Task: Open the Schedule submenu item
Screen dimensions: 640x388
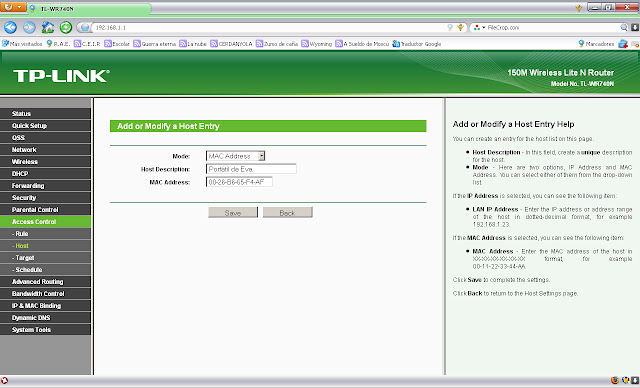Action: [45, 270]
